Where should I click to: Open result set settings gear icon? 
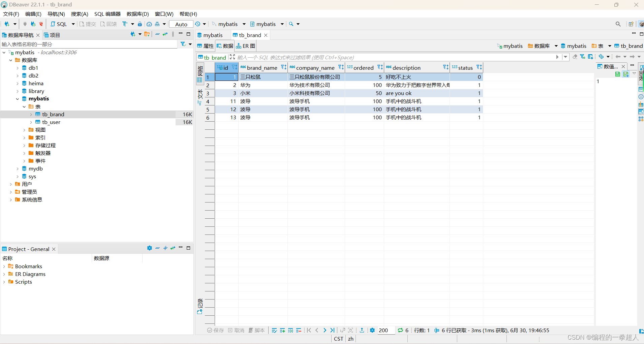(x=372, y=330)
